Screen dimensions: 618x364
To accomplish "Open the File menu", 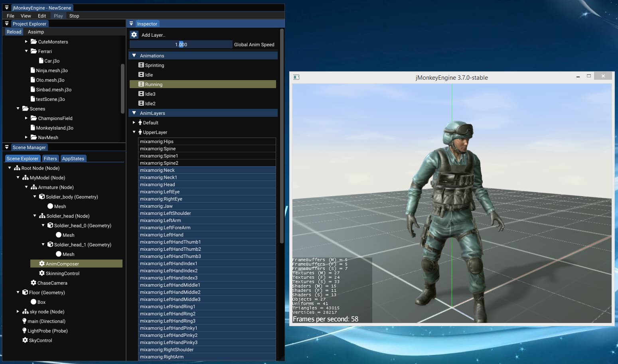I will point(10,16).
